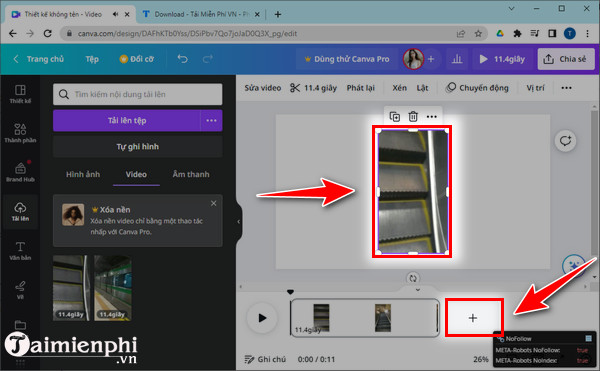Select the subway platform video thumbnail
600x371 pixels.
click(x=112, y=288)
